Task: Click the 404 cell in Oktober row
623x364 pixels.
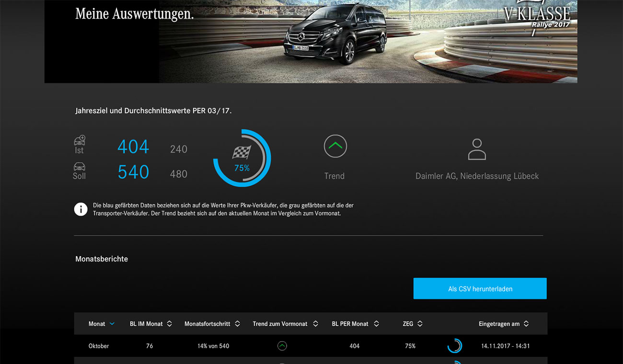Action: 355,346
